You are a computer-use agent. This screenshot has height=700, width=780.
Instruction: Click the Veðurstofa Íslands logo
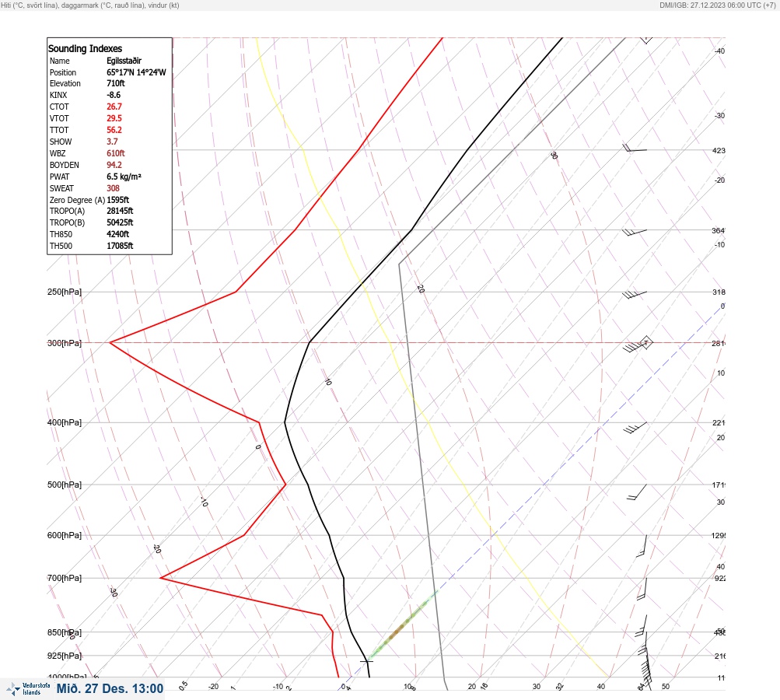point(28,688)
